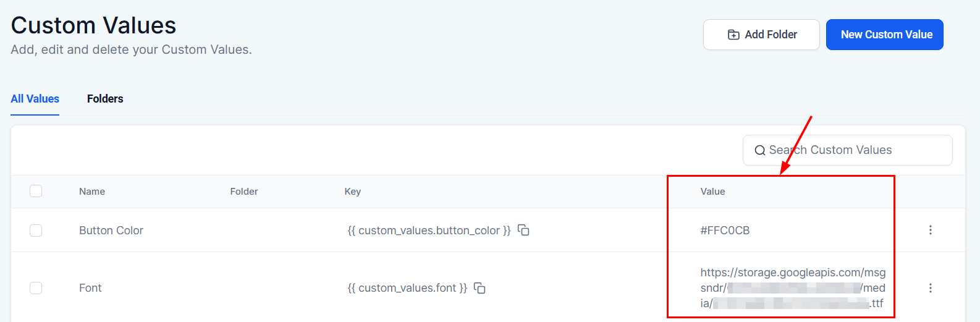Click the Folder column header
Viewport: 980px width, 322px height.
pyautogui.click(x=244, y=192)
